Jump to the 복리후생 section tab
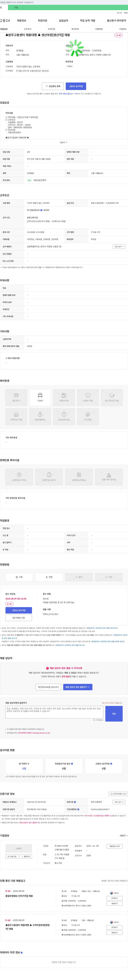The image size is (128, 980). pos(75,29)
